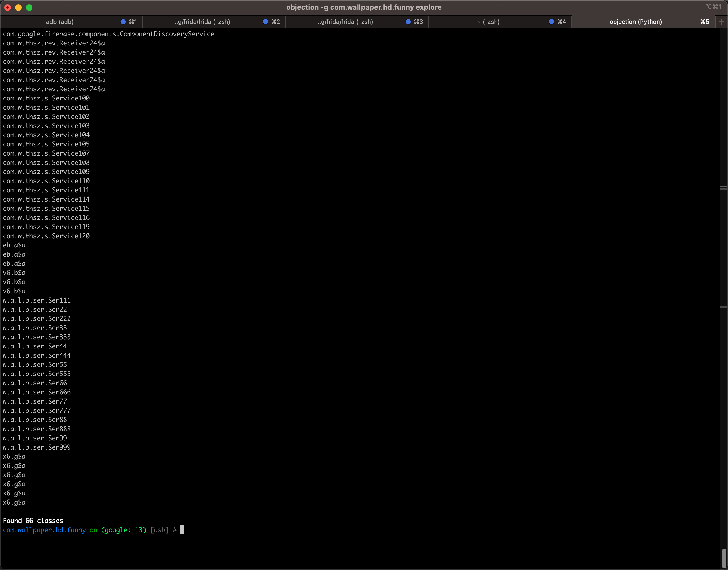Screen dimensions: 728x570
Task: Click the ComponentDiscoveryService class line
Action: [109, 34]
